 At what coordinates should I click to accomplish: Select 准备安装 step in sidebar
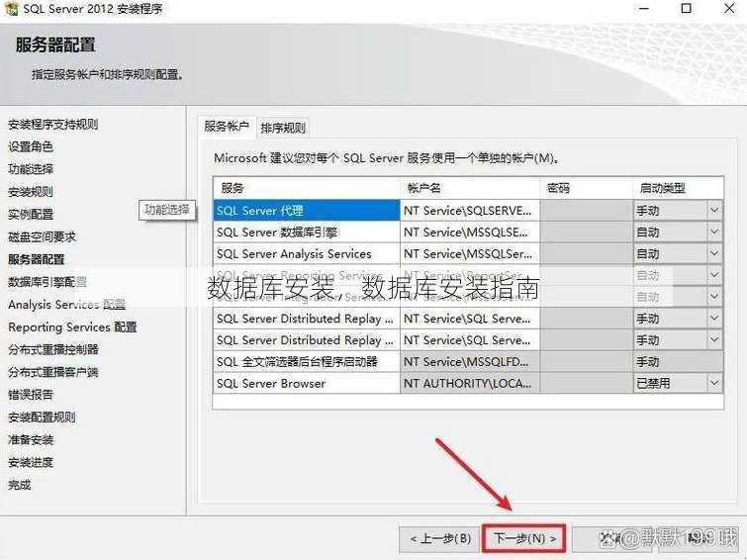pyautogui.click(x=31, y=439)
